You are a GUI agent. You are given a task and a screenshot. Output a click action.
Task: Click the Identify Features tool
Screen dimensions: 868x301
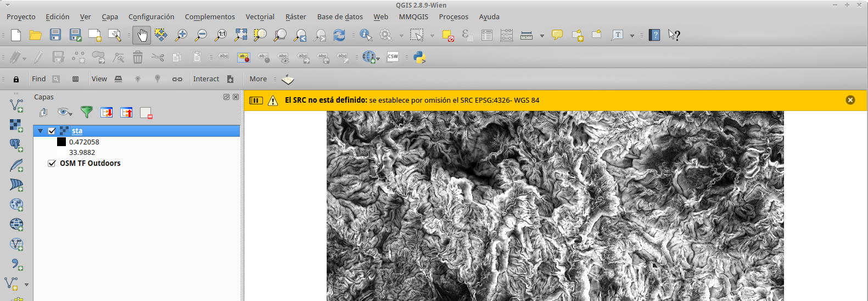[x=366, y=35]
